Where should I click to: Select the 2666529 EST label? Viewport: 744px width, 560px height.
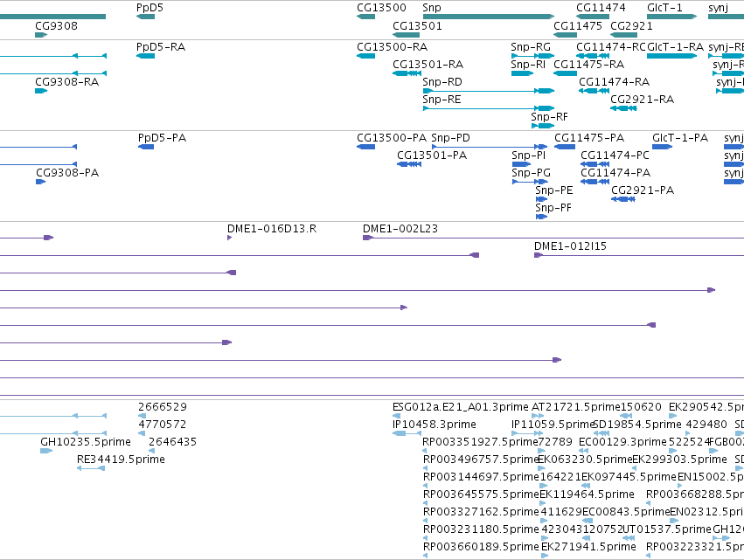tap(163, 407)
